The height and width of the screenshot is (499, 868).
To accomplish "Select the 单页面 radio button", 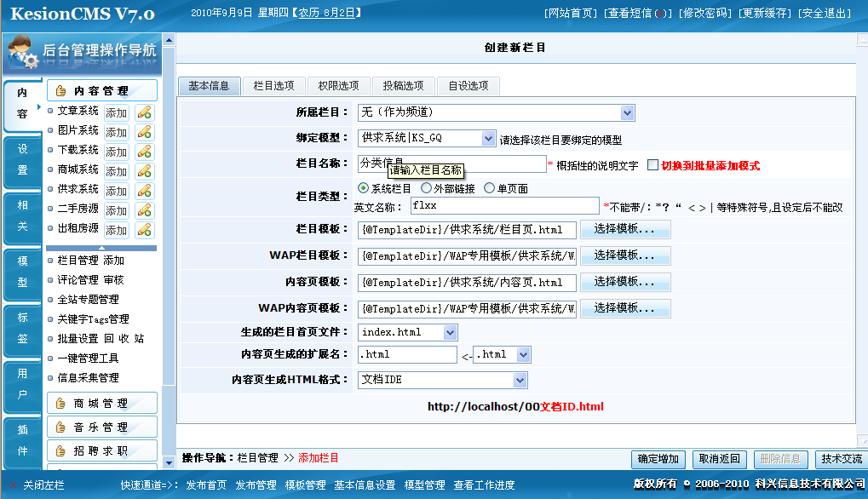I will (x=489, y=188).
